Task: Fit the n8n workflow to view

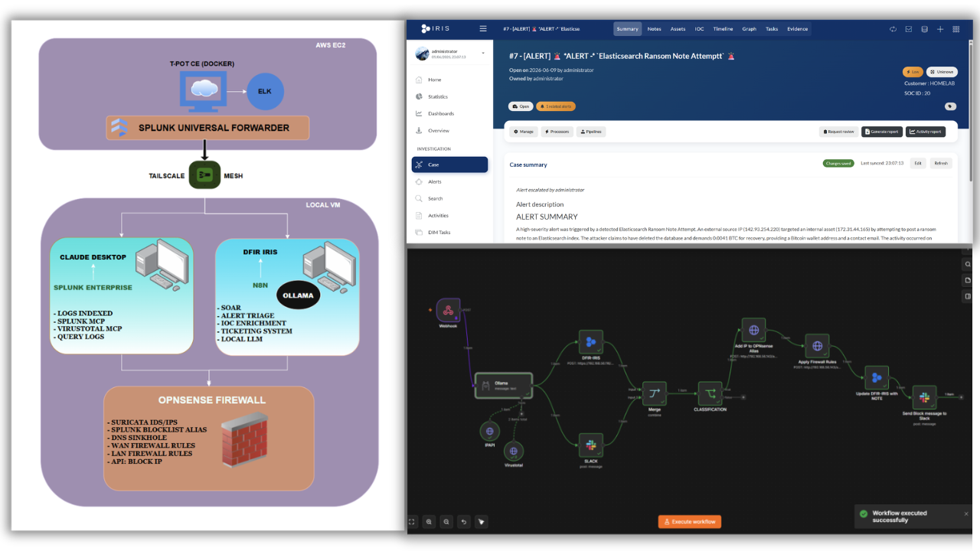Action: click(412, 522)
